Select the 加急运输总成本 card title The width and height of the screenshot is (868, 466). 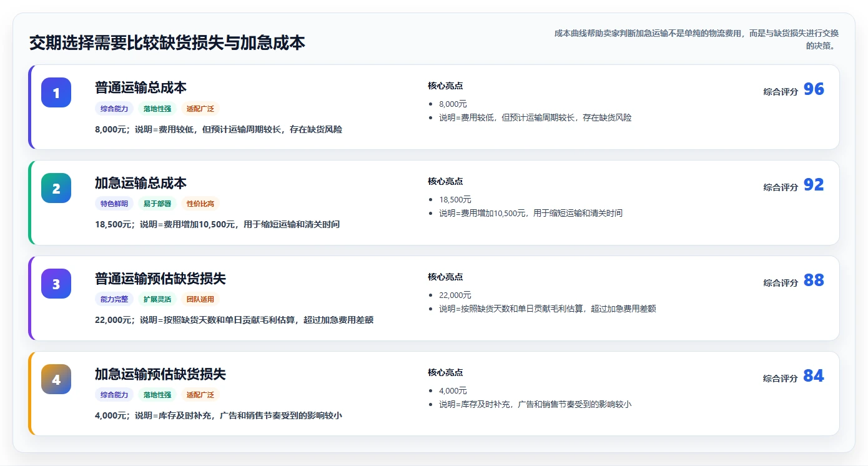(141, 183)
